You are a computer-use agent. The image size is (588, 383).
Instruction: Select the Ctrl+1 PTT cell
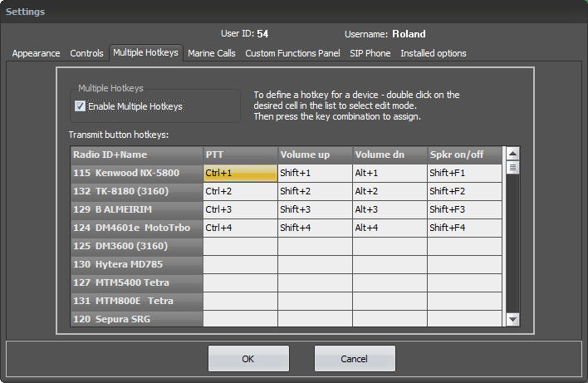click(240, 173)
